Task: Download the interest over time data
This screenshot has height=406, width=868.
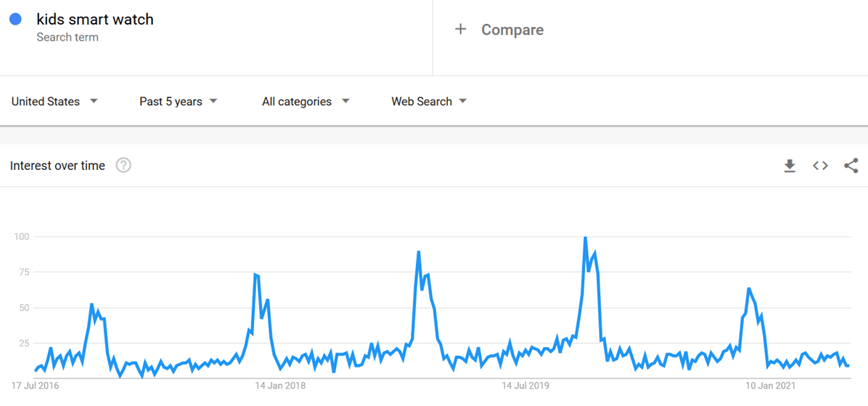Action: (x=790, y=166)
